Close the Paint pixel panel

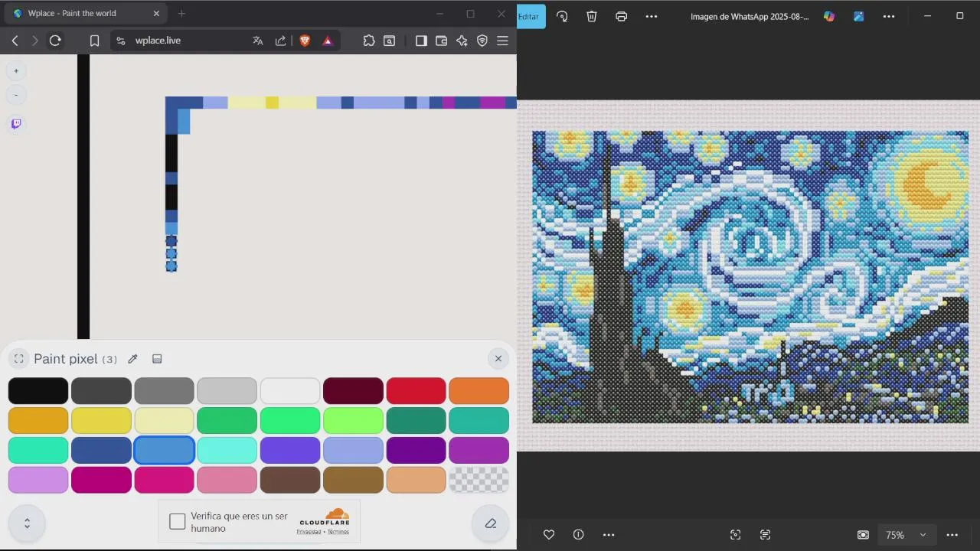(498, 358)
